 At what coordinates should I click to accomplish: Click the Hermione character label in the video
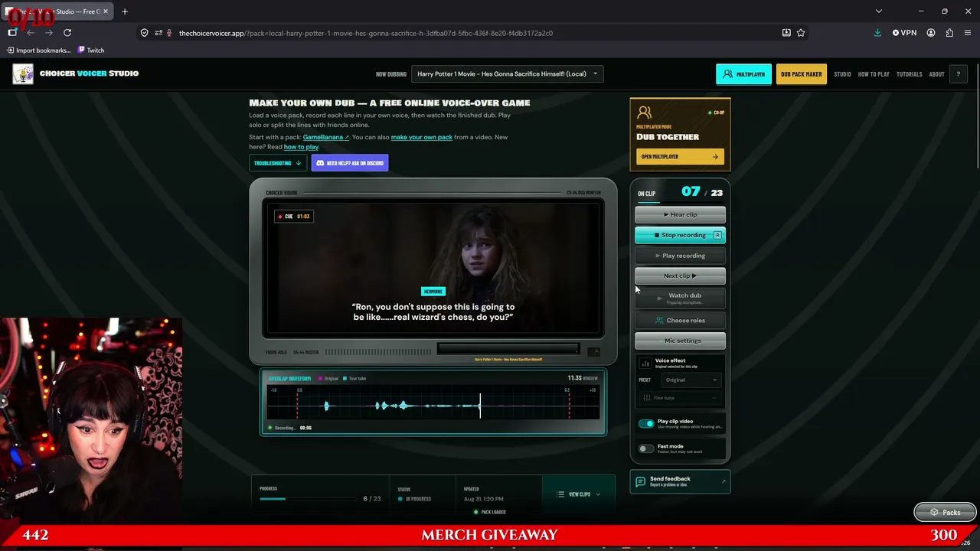(x=433, y=292)
